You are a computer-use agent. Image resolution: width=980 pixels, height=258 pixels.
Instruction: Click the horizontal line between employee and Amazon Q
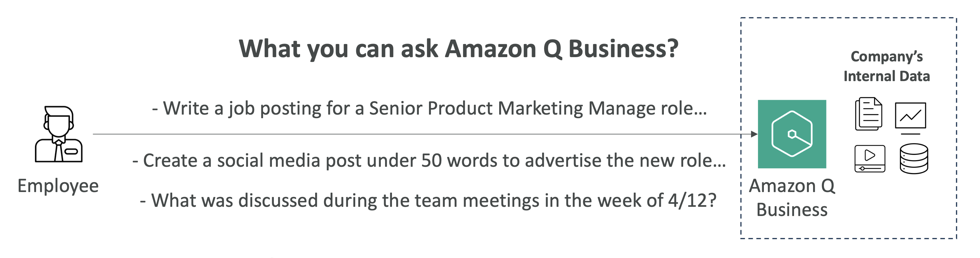point(419,134)
